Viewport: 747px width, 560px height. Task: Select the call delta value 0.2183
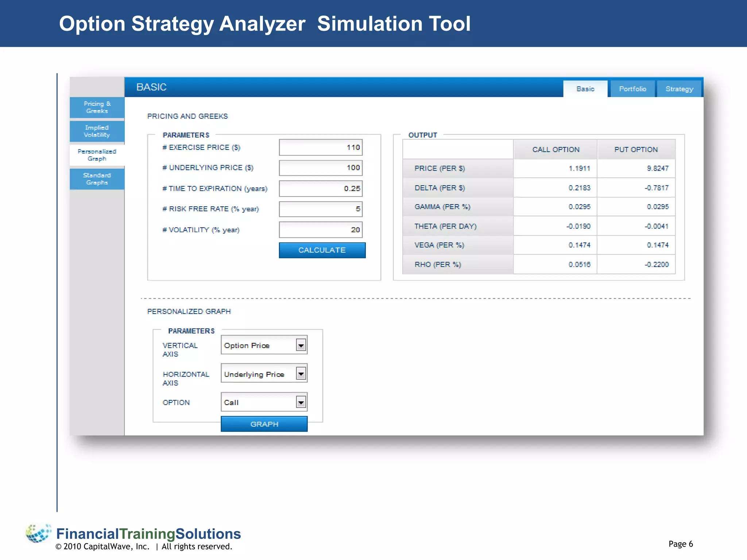click(x=580, y=188)
